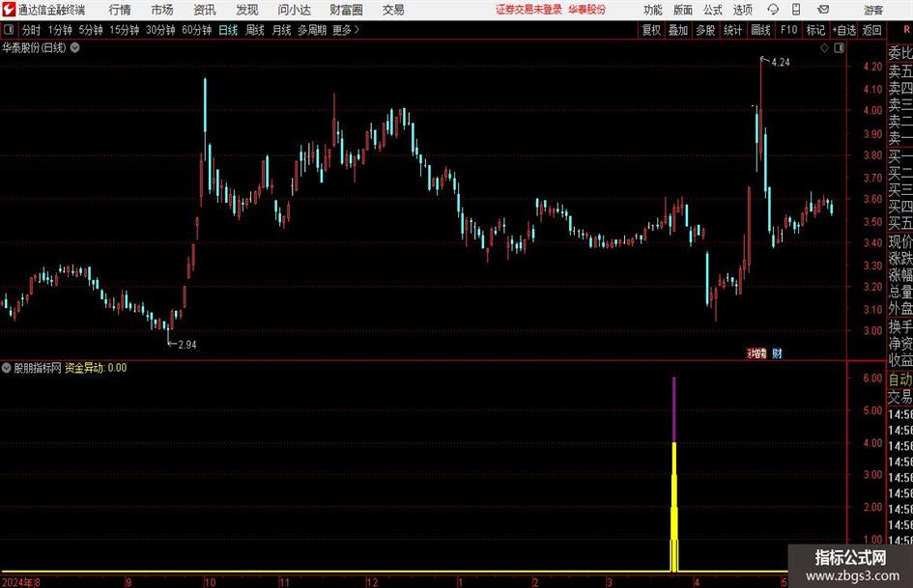Viewport: 913px width, 588px height.
Task: Open the 问小达 menu
Action: tap(294, 10)
